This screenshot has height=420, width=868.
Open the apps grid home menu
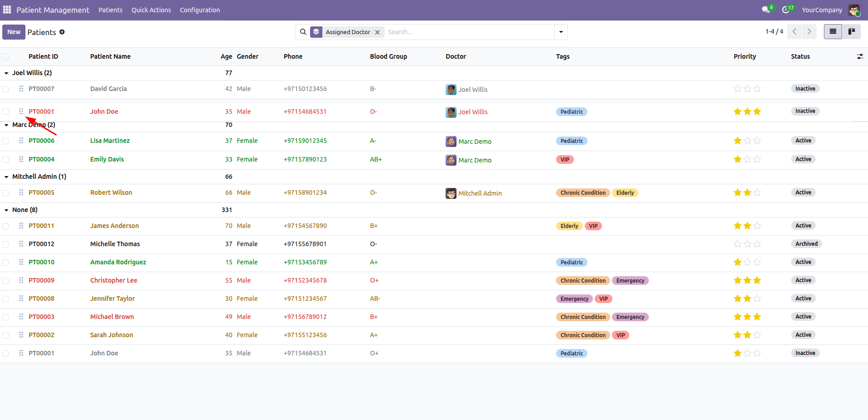pos(7,10)
